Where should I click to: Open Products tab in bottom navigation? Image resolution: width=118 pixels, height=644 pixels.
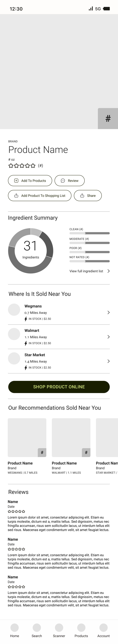point(81,628)
